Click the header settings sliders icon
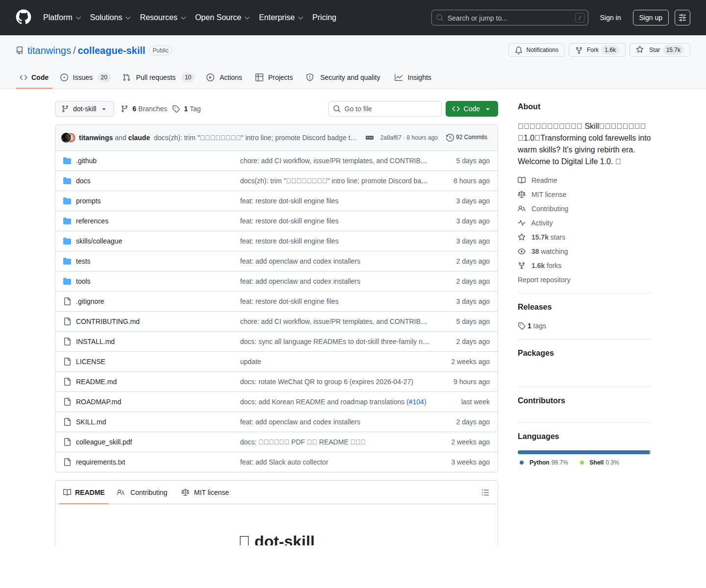This screenshot has height=588, width=706. [x=682, y=18]
